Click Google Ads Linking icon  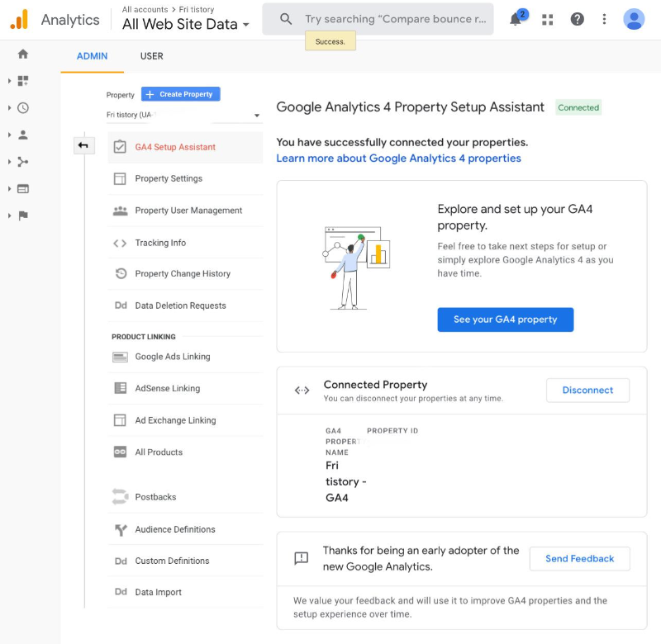pyautogui.click(x=120, y=358)
